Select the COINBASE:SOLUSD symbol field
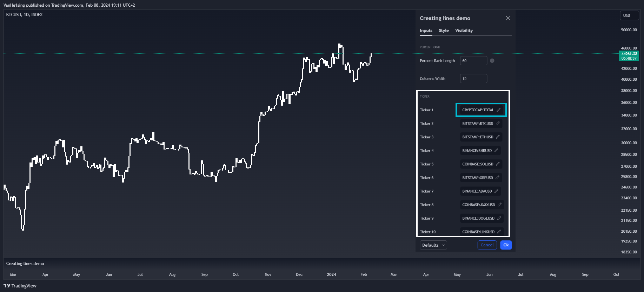 pos(481,164)
